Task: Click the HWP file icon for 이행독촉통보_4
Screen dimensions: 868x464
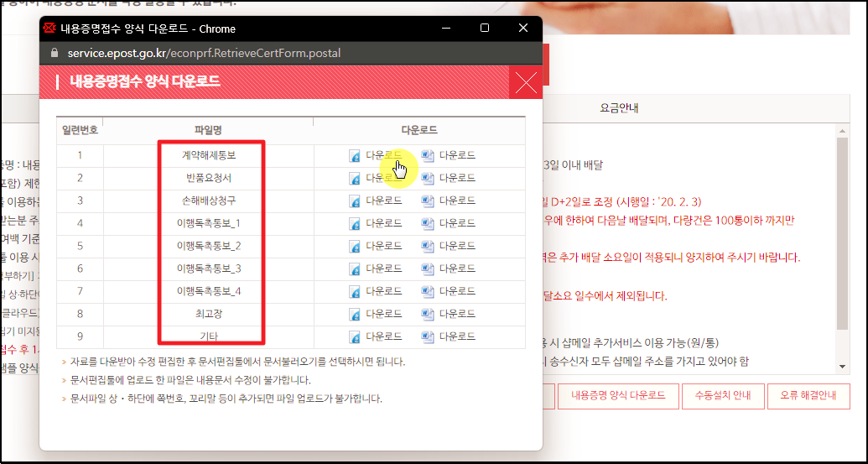Action: [x=355, y=291]
